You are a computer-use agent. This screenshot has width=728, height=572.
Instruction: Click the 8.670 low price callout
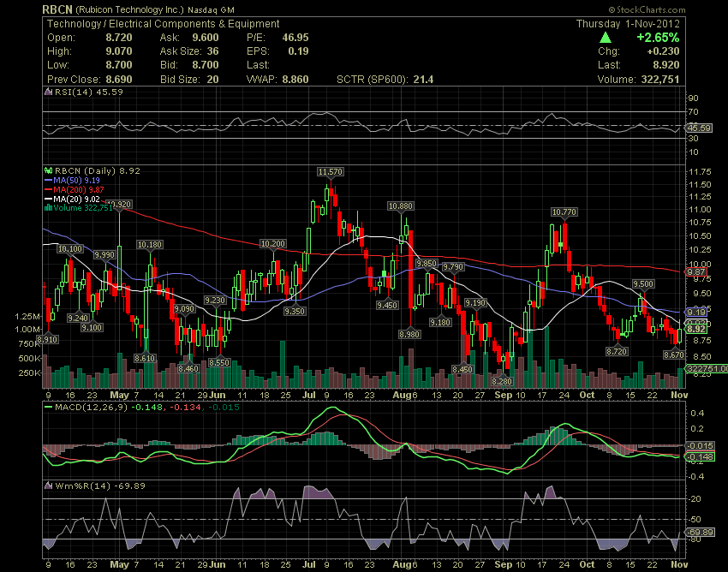pos(674,355)
